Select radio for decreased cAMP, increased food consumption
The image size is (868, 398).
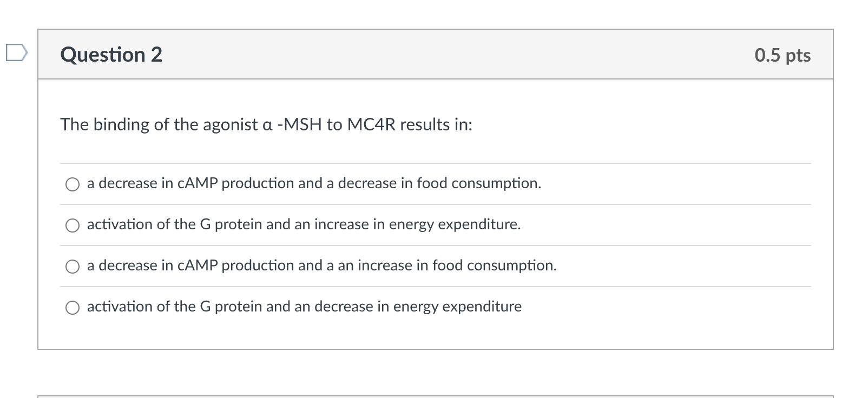click(73, 267)
